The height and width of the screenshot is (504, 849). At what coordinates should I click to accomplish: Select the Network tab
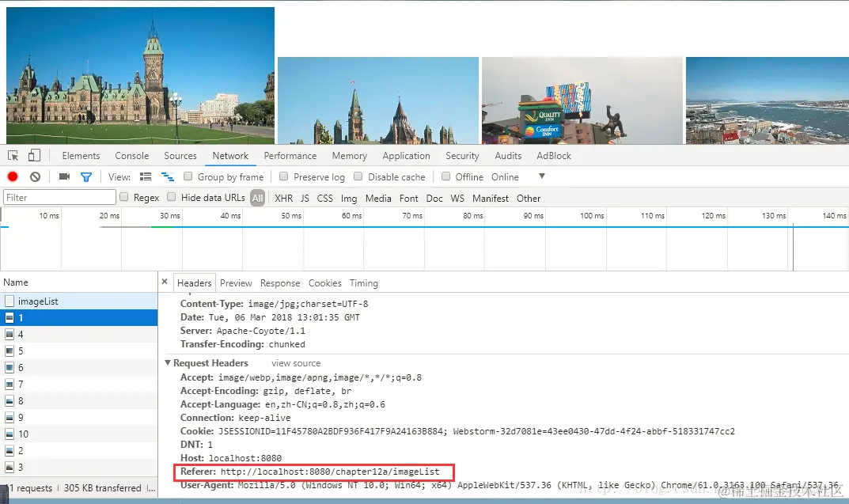[x=230, y=156]
